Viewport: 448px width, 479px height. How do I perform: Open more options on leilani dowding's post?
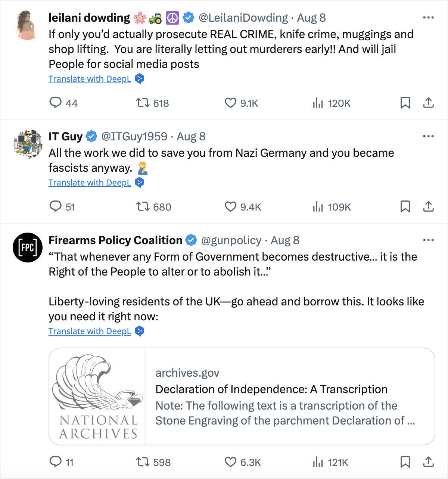(x=428, y=18)
